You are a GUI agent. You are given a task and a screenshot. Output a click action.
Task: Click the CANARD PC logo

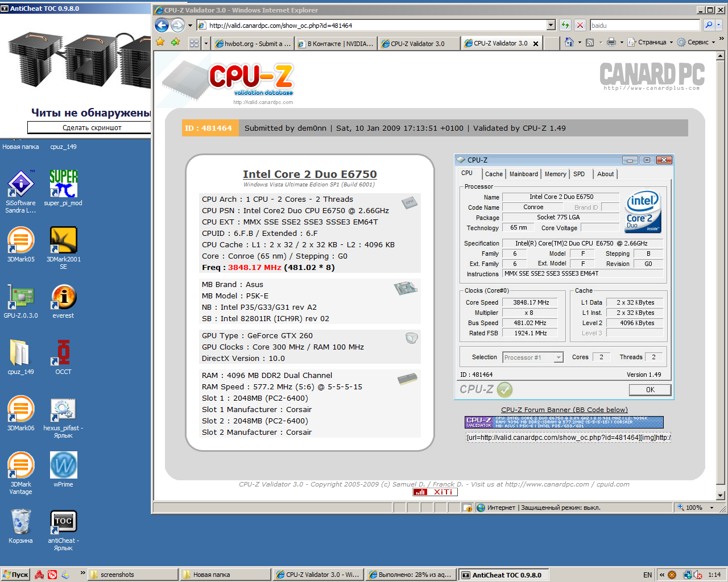point(652,76)
